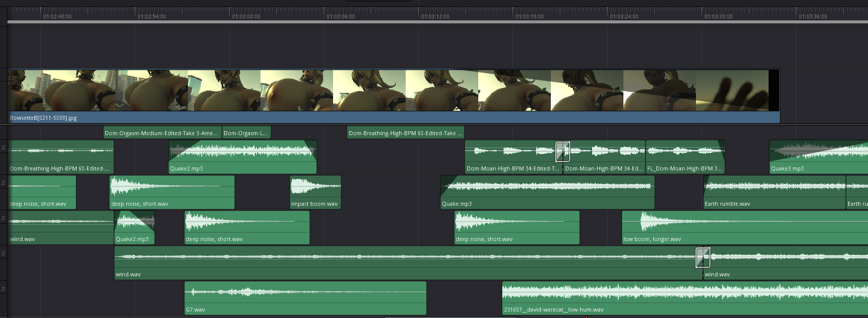Viewport: 868px width, 318px height.
Task: Select the Earth rumble.wav clip
Action: point(775,192)
